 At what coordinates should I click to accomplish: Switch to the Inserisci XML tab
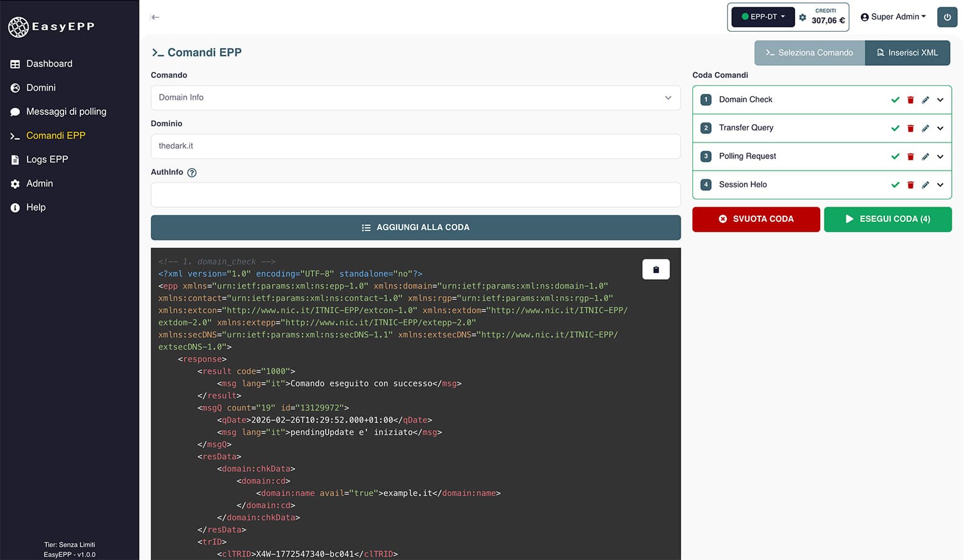[x=907, y=53]
